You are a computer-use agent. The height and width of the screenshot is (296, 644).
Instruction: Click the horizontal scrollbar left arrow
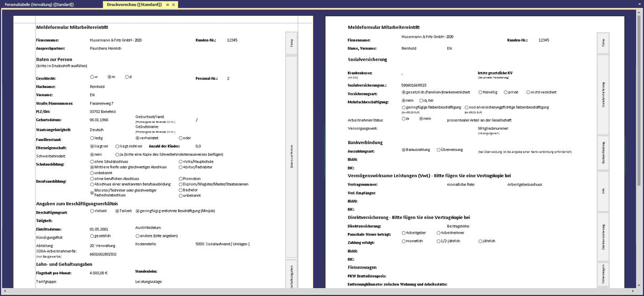[x=5, y=291]
